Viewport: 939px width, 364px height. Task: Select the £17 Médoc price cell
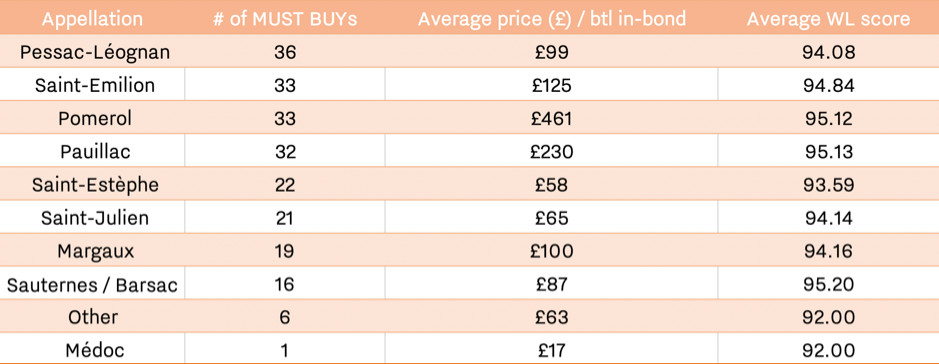(x=552, y=350)
